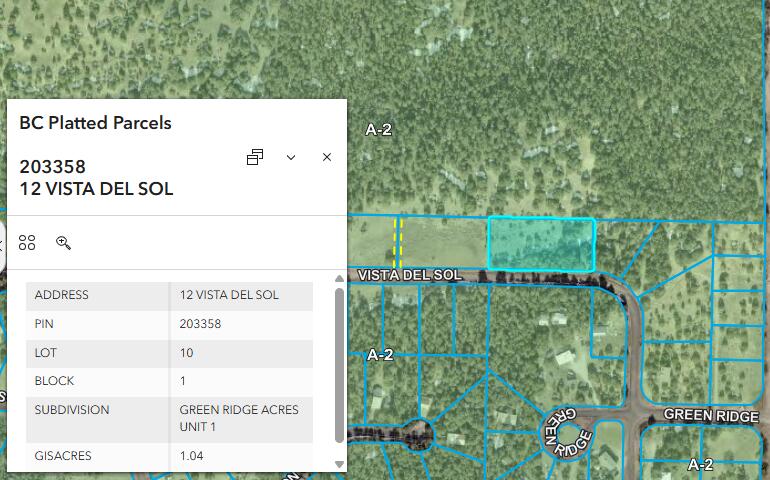Click the highlighted cyan parcel on the map

pyautogui.click(x=542, y=244)
